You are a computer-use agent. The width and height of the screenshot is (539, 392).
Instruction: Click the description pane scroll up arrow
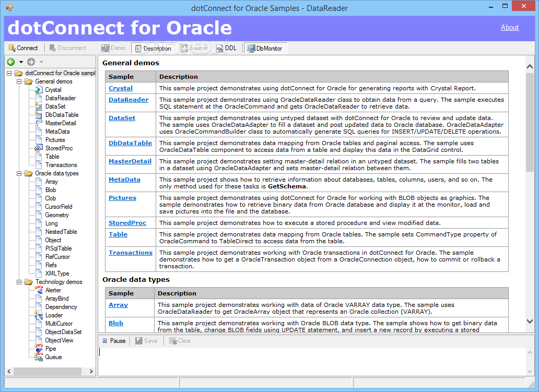click(x=530, y=67)
